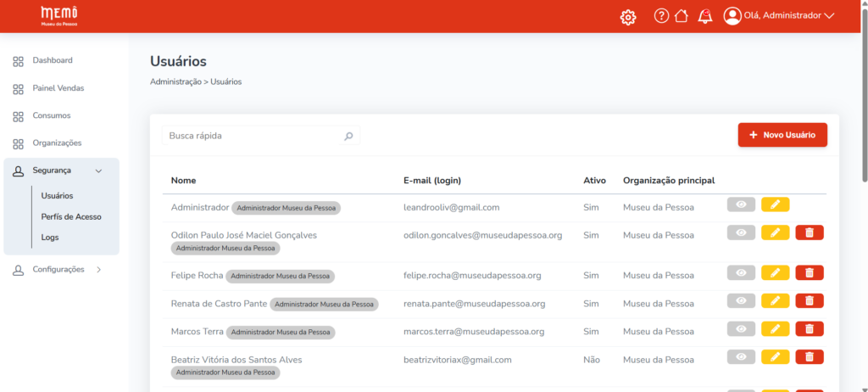This screenshot has height=392, width=868.
Task: Open the settings gear icon in header
Action: point(627,16)
